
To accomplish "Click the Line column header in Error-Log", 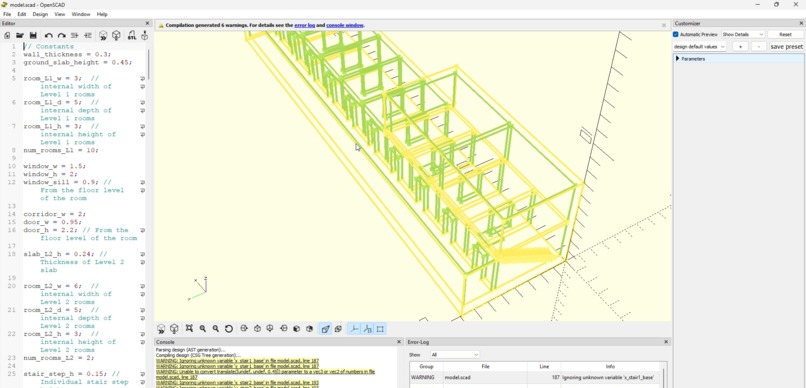I will (x=544, y=366).
